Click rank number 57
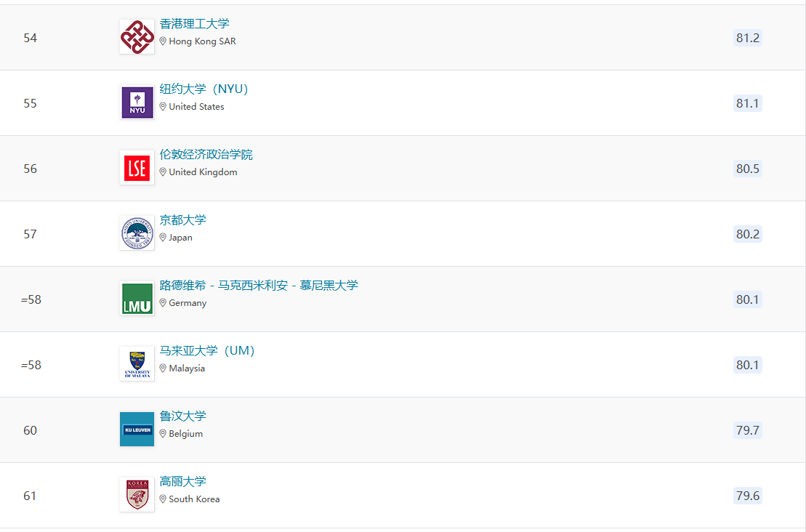The width and height of the screenshot is (806, 532). point(31,234)
